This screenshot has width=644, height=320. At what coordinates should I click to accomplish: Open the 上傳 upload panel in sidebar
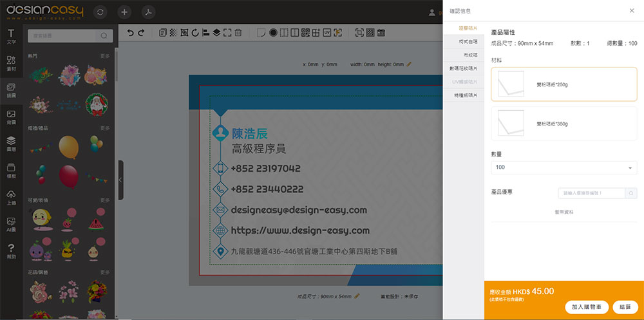[x=11, y=197]
